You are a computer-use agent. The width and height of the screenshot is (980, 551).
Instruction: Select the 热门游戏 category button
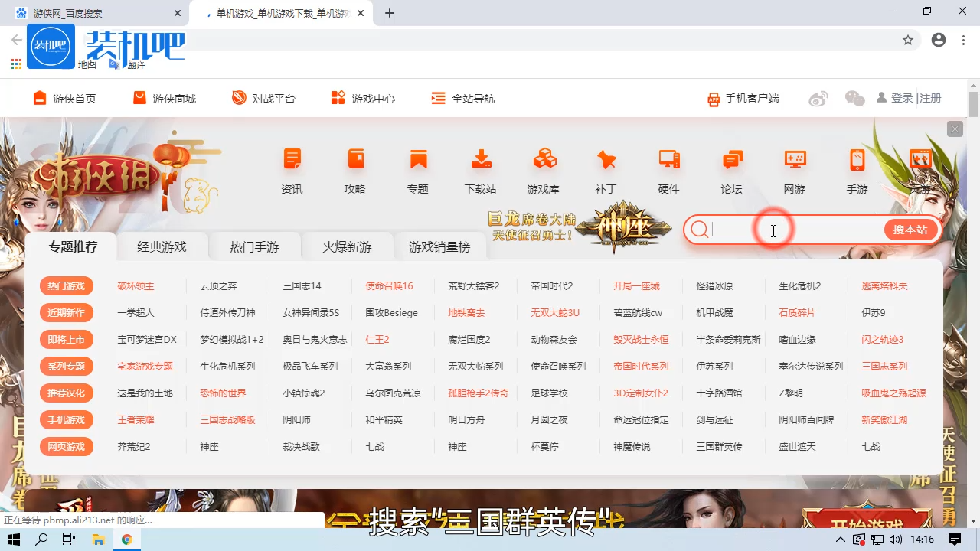pos(66,285)
